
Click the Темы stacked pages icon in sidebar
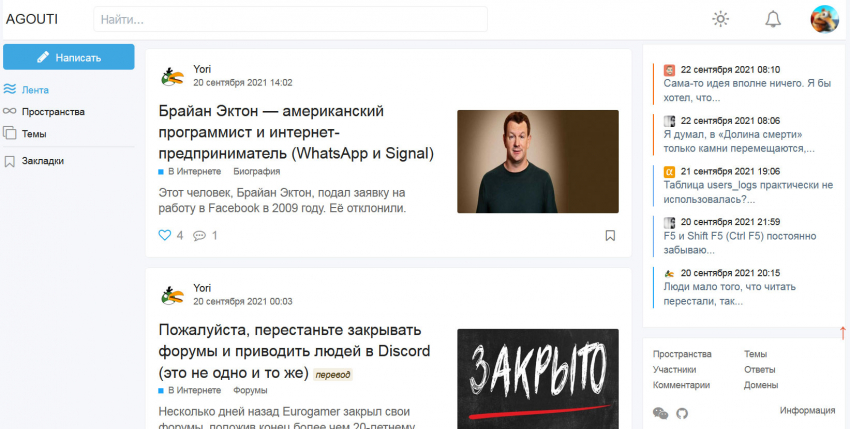[x=9, y=133]
